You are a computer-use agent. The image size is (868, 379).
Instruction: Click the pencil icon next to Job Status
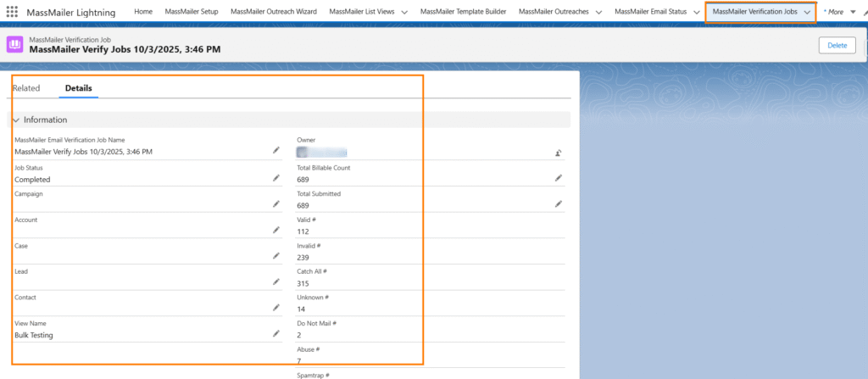click(275, 178)
